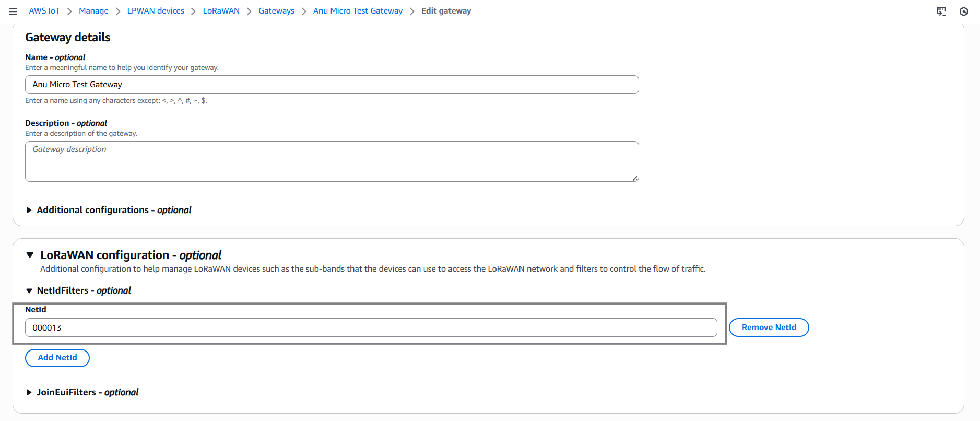This screenshot has width=980, height=421.
Task: Go to LoRaWAN via breadcrumb
Action: tap(221, 10)
